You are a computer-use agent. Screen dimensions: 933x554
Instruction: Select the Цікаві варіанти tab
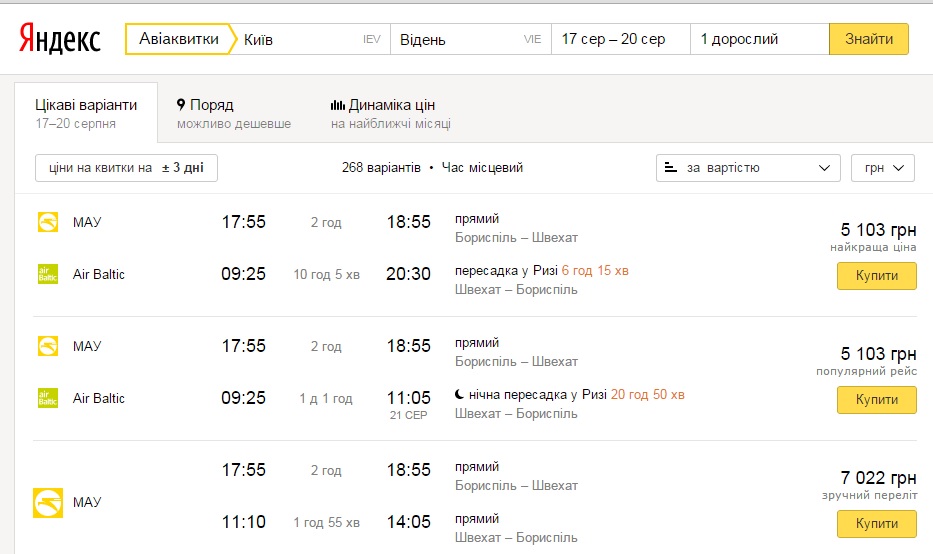(86, 114)
